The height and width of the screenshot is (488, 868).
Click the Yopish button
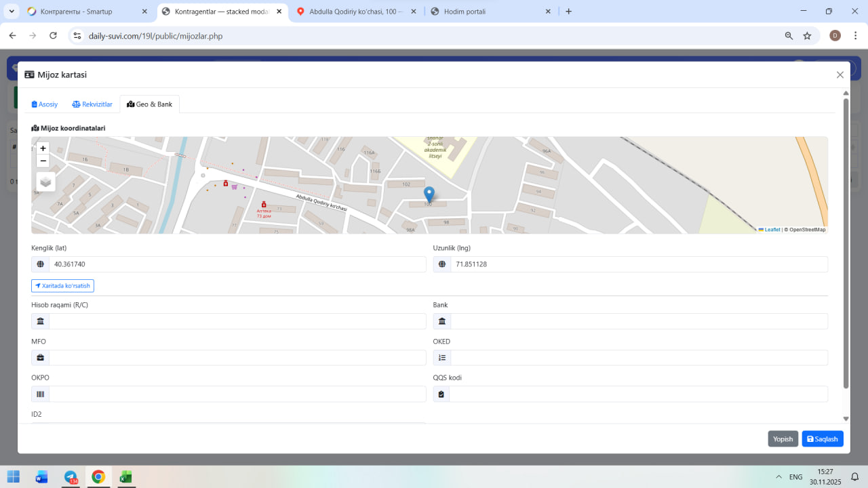click(x=783, y=439)
